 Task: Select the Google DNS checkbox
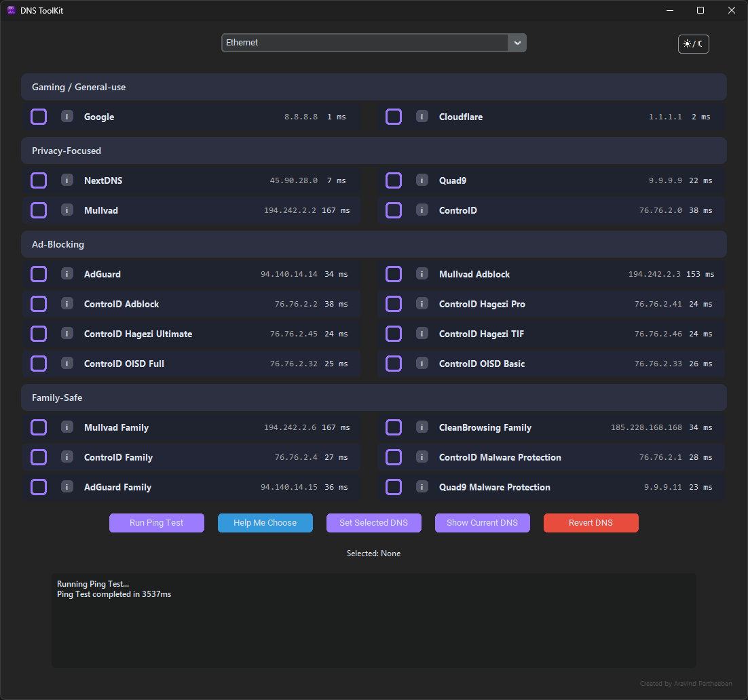click(x=39, y=117)
